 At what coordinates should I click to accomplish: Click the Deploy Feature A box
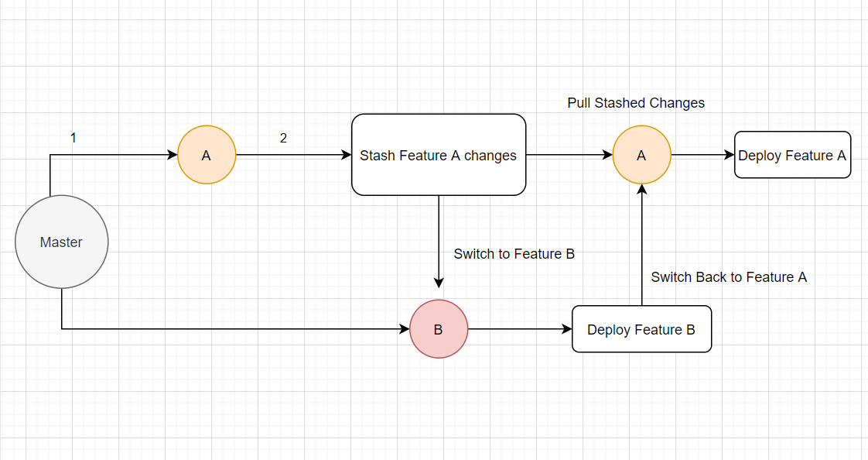point(792,155)
